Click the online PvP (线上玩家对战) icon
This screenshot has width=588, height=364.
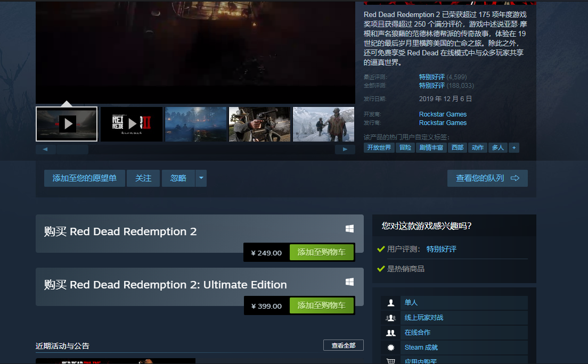click(x=391, y=318)
